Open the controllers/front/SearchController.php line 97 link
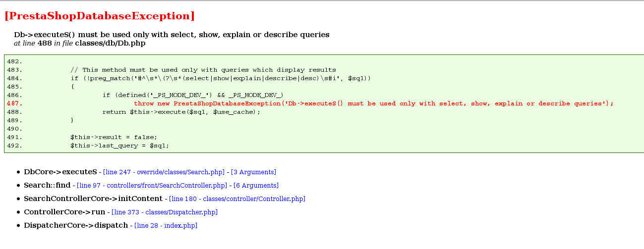Image resolution: width=644 pixels, height=249 pixels. click(x=152, y=186)
